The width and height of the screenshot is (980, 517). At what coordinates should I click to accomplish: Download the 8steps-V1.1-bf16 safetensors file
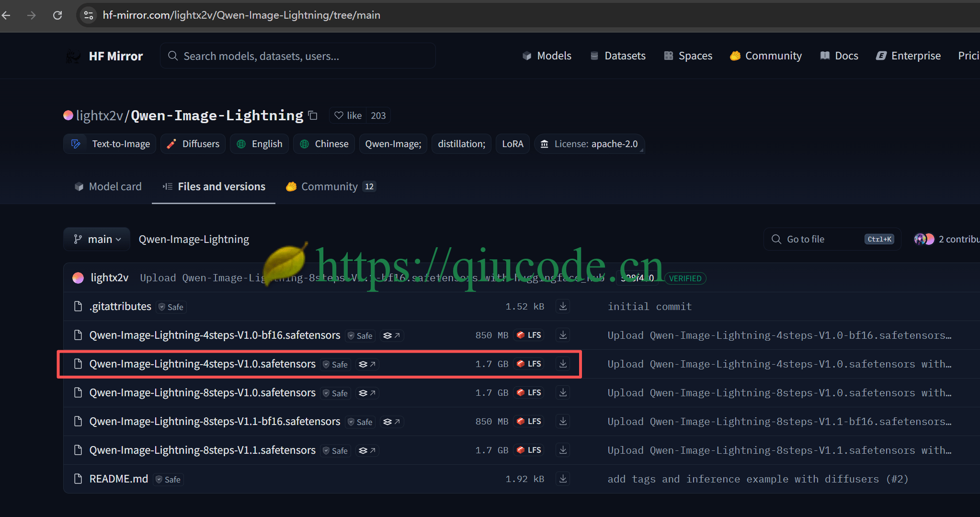click(563, 421)
